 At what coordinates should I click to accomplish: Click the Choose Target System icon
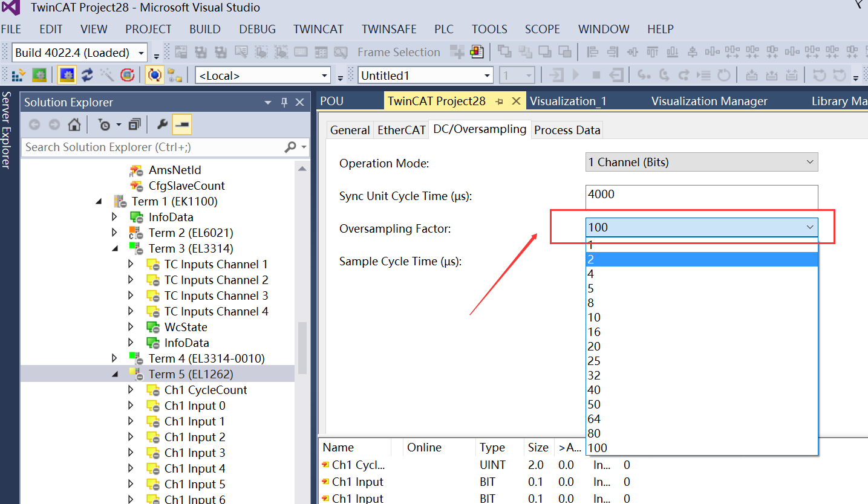175,75
